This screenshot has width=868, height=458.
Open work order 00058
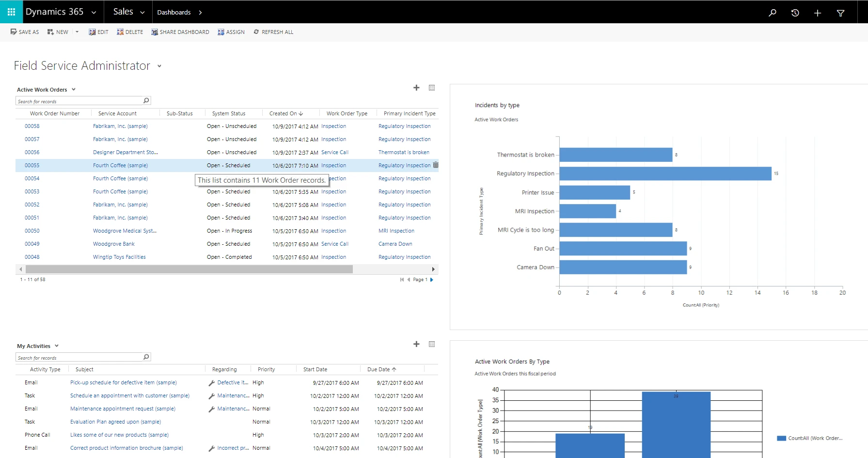tap(32, 126)
